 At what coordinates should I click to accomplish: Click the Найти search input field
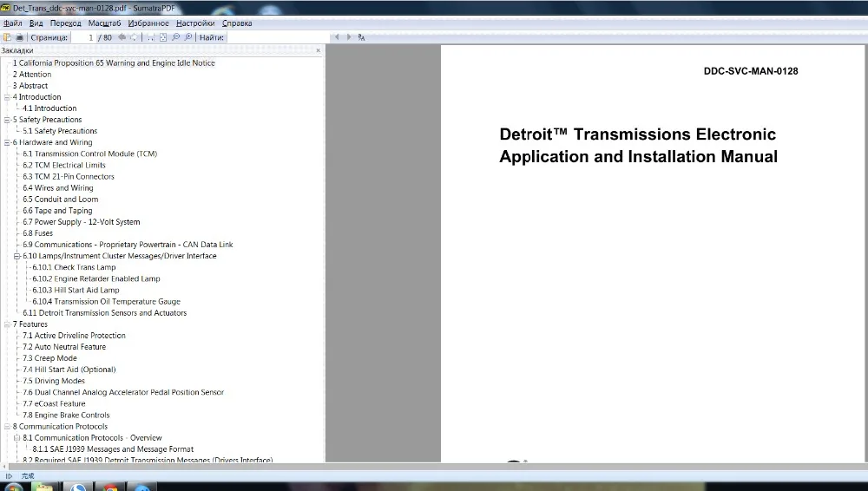click(278, 37)
